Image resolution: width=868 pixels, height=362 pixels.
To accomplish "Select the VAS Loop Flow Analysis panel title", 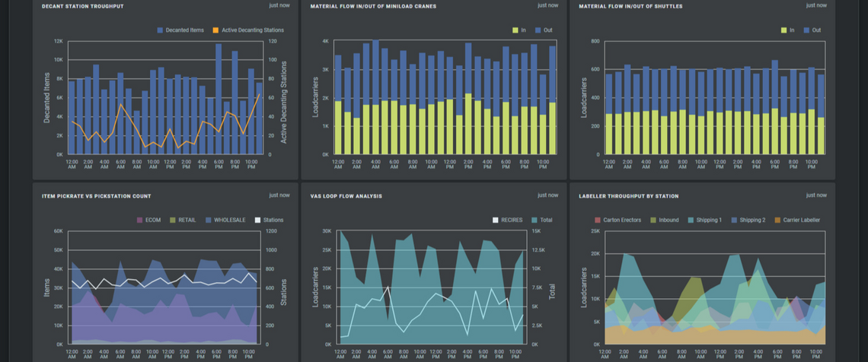I will pyautogui.click(x=346, y=196).
